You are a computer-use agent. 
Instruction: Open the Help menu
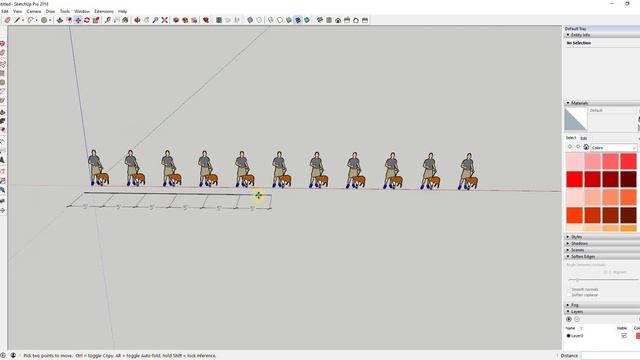tap(122, 11)
